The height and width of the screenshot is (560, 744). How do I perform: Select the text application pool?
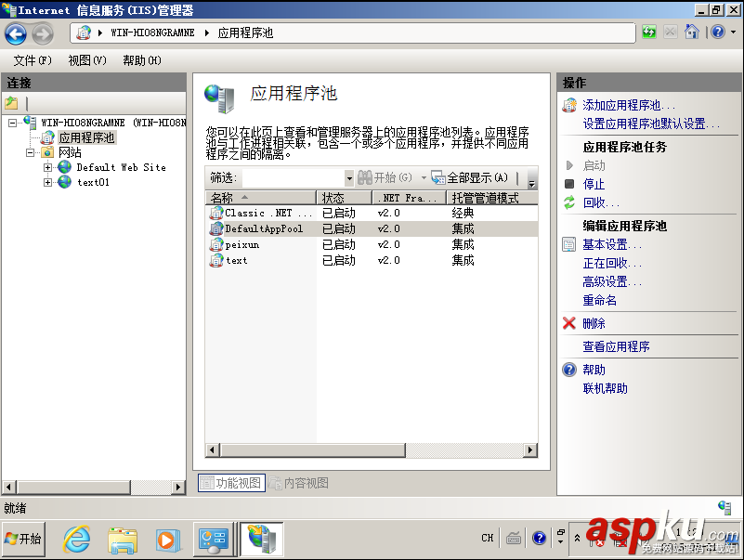coord(372,260)
